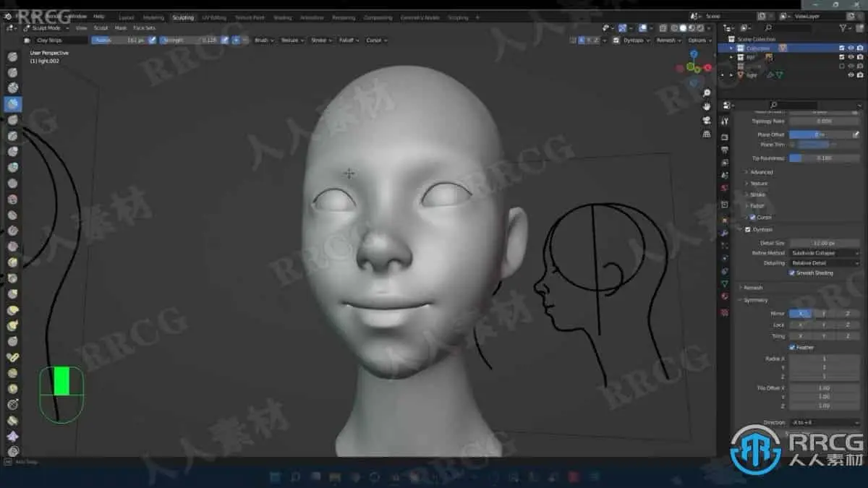Hide the light object via eye icon

[x=851, y=74]
